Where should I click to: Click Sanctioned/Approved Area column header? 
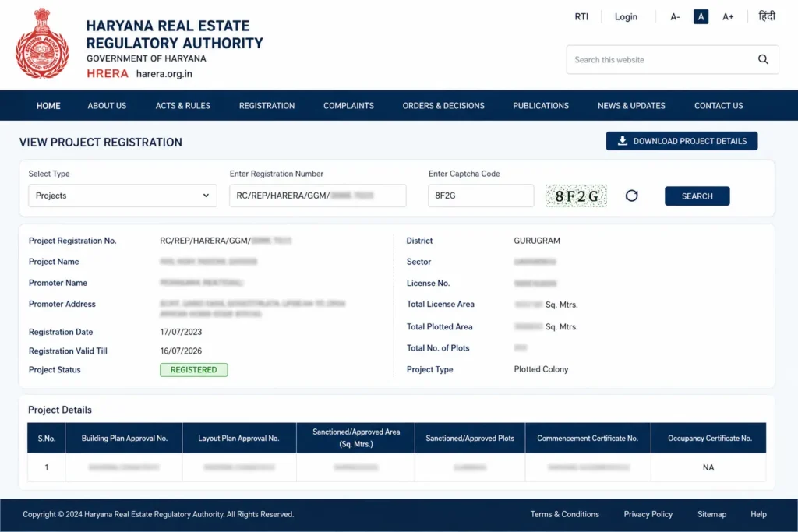coord(355,438)
